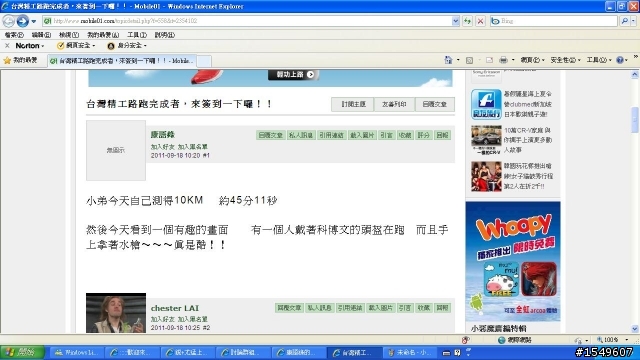Image resolution: width=640 pixels, height=360 pixels.
Task: Click 載入圖片 on post #1
Action: [362, 135]
